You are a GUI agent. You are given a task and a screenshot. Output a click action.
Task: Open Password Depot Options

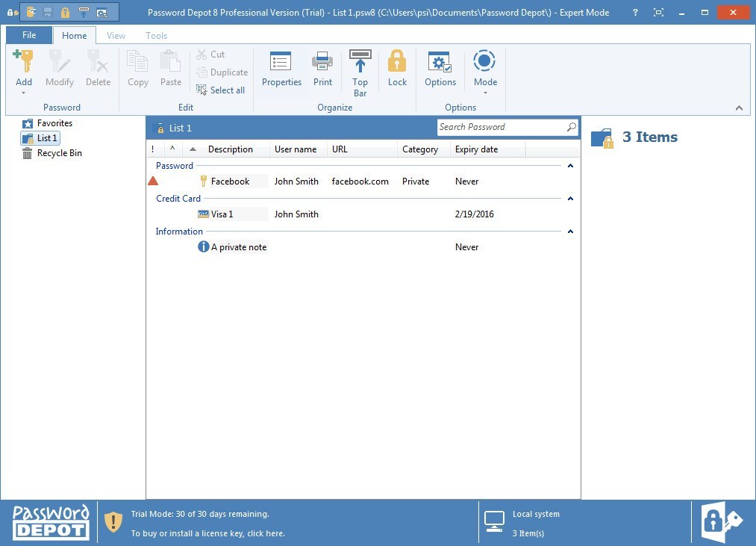(440, 69)
